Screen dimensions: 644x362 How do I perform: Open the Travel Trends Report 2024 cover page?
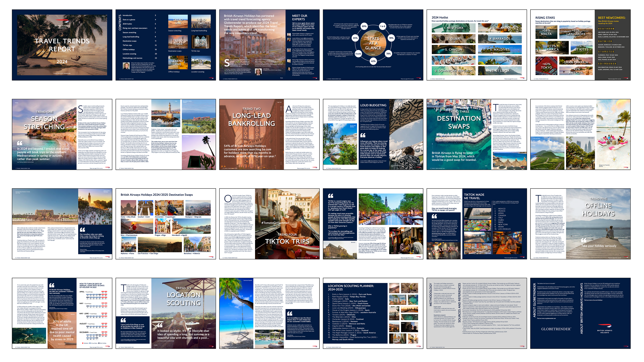pos(62,45)
